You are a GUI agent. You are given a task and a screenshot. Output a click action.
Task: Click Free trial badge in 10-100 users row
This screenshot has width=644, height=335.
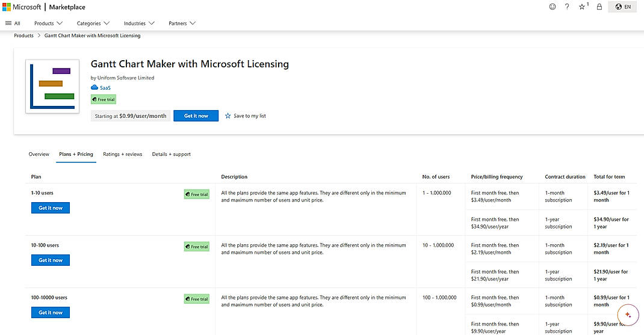197,247
